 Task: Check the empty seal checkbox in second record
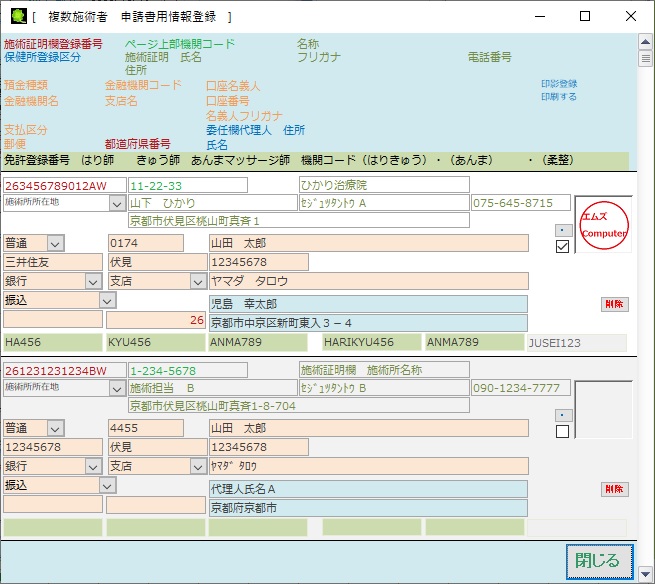tap(562, 432)
